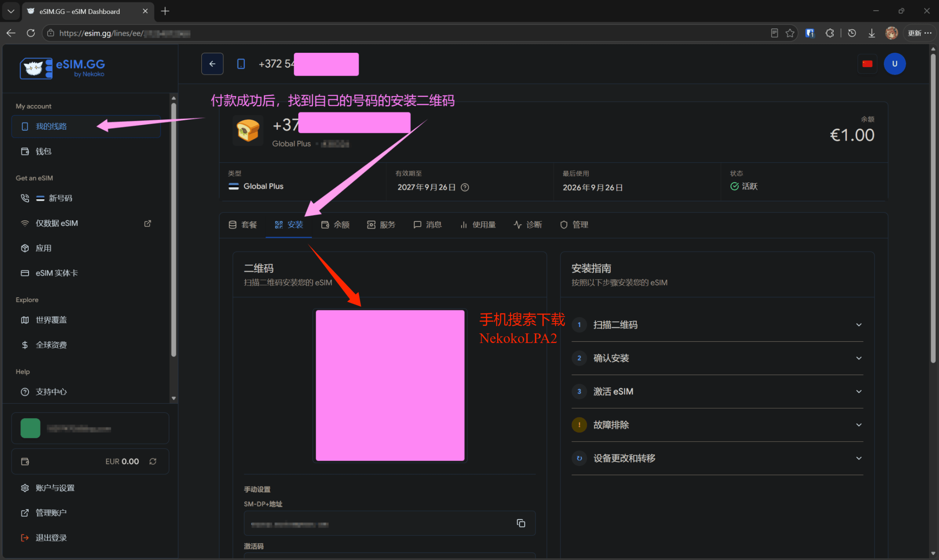Image resolution: width=939 pixels, height=560 pixels.
Task: Click the main page vertical scrollbar
Action: (933, 207)
